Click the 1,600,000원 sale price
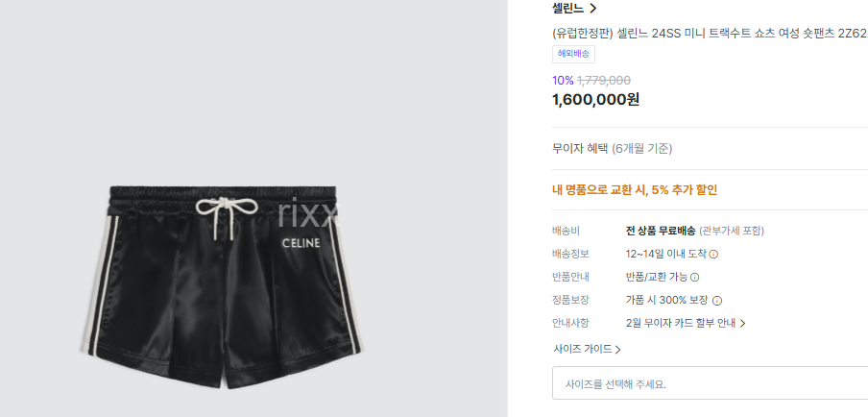This screenshot has width=868, height=417. [x=595, y=100]
